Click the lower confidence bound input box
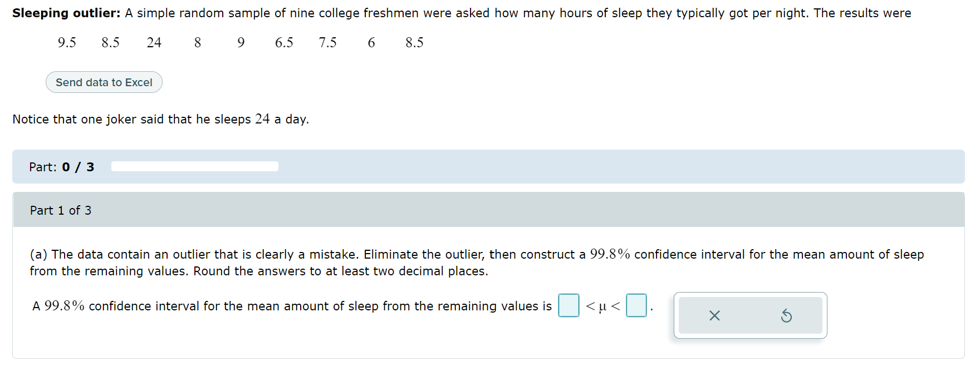This screenshot has width=980, height=386. tap(567, 305)
